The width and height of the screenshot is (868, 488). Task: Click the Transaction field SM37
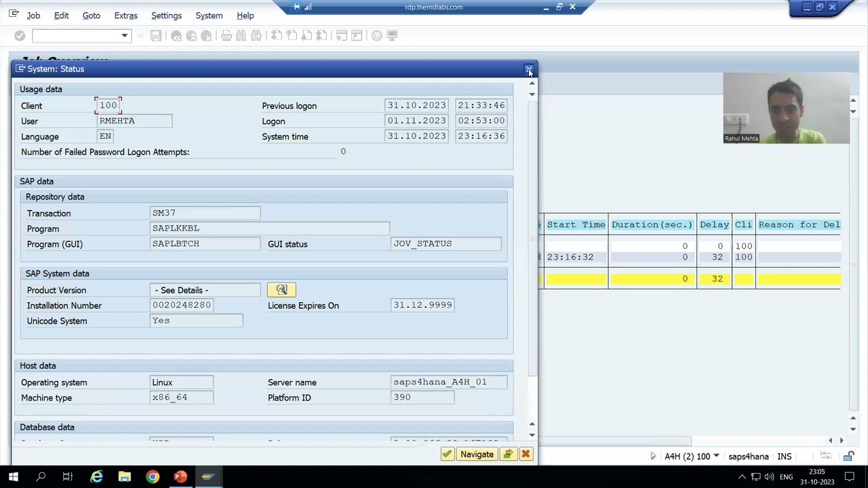coord(205,213)
